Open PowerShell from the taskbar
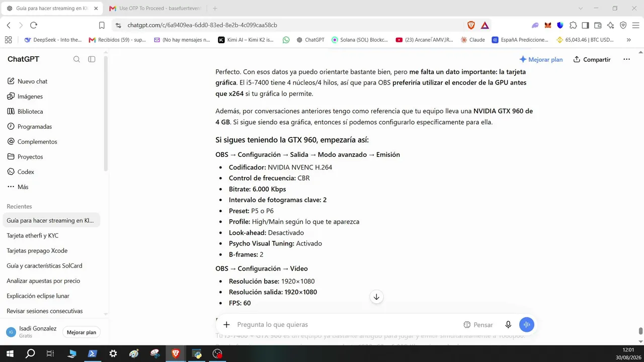Image resolution: width=644 pixels, height=362 pixels. pyautogui.click(x=93, y=354)
